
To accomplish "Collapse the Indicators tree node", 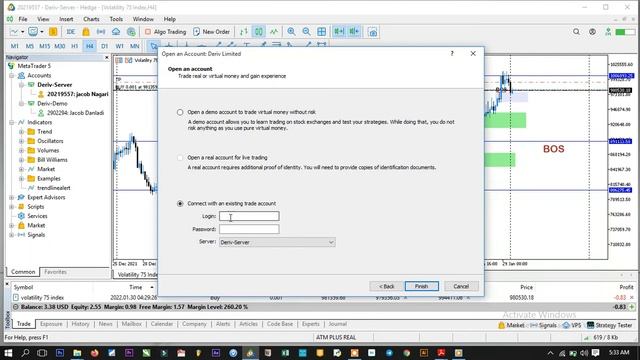I will [12, 122].
